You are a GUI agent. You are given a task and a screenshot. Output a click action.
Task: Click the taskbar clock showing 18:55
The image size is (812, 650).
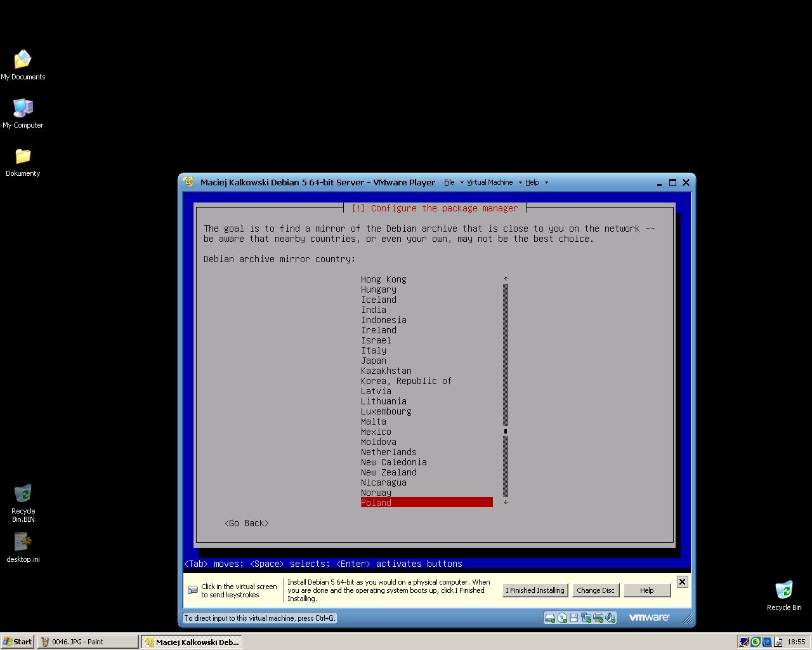click(x=796, y=642)
